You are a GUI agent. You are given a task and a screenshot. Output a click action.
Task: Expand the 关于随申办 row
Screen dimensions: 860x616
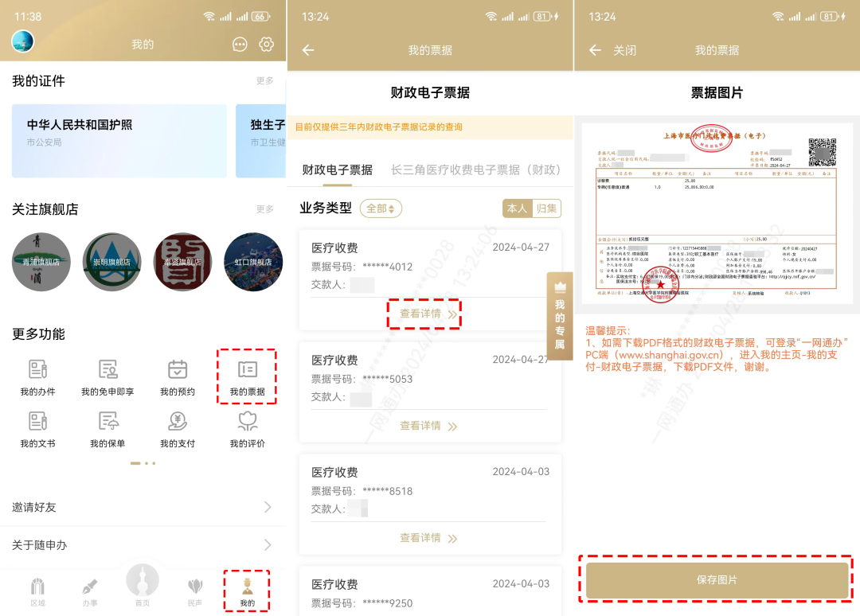point(143,545)
